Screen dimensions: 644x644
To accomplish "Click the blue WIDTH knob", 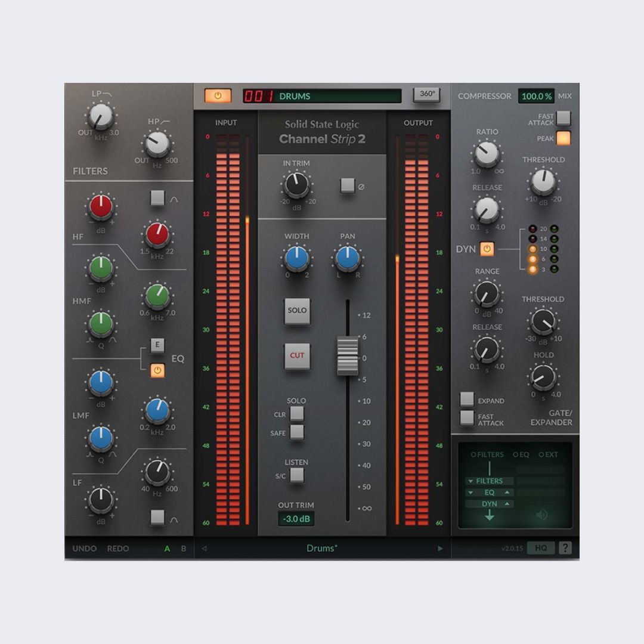I will (296, 258).
